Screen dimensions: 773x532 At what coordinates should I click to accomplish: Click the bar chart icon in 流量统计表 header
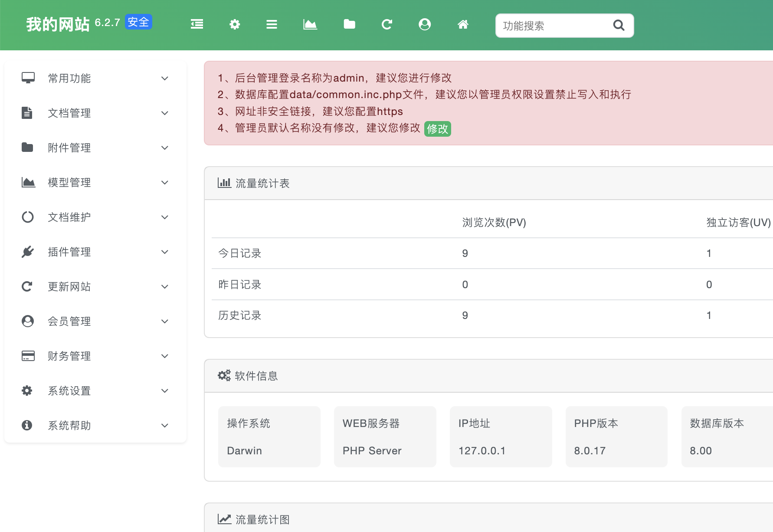coord(224,183)
